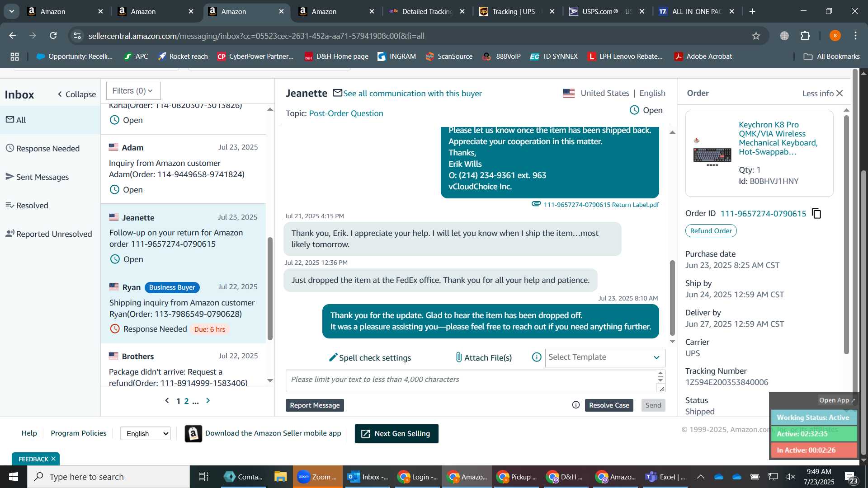Screen dimensions: 868x488
Task: Open Spell check settings pencil icon
Action: click(333, 357)
